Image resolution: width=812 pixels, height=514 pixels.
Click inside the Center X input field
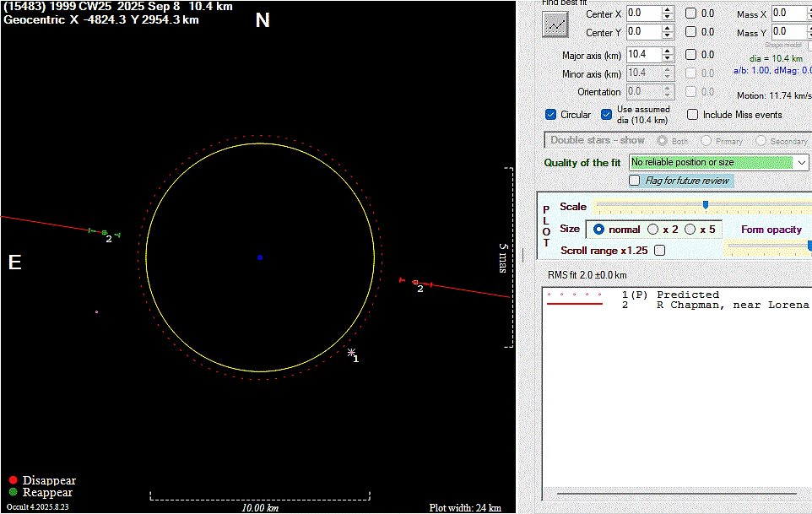(642, 14)
